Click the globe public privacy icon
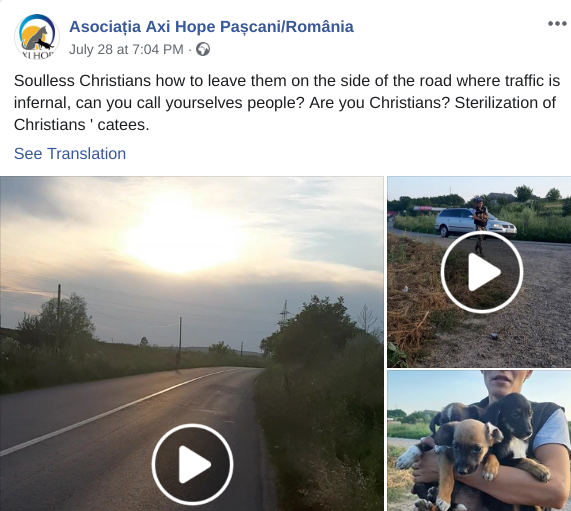The height and width of the screenshot is (511, 571). pos(203,49)
